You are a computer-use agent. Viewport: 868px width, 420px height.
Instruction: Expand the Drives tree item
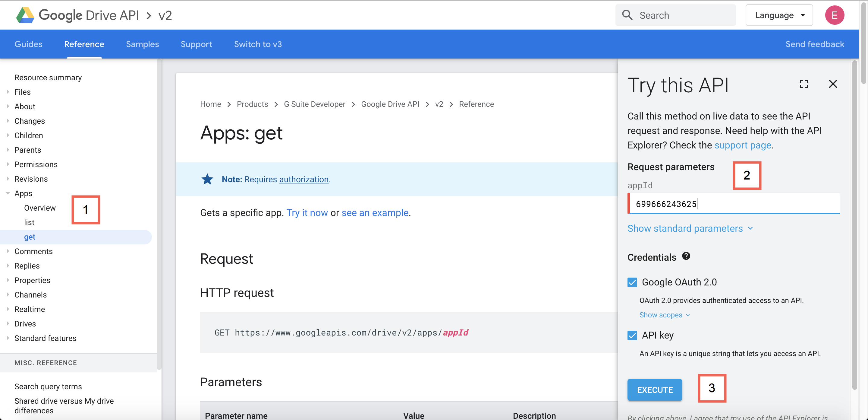coord(8,323)
